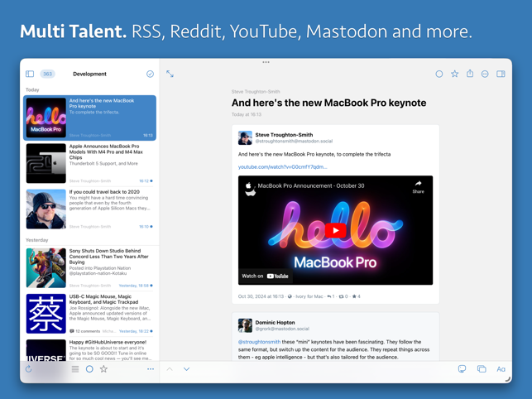This screenshot has height=399, width=532.
Task: Star the article from top toolbar
Action: pyautogui.click(x=455, y=74)
